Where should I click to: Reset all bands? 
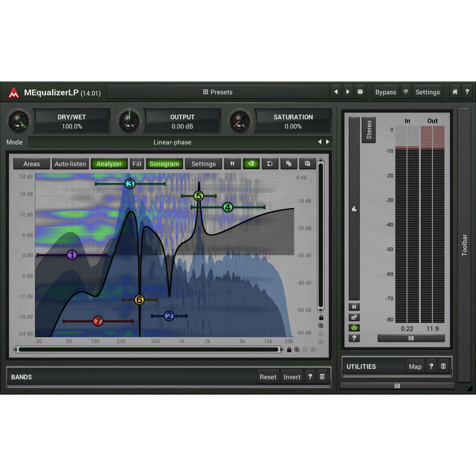[x=268, y=377]
